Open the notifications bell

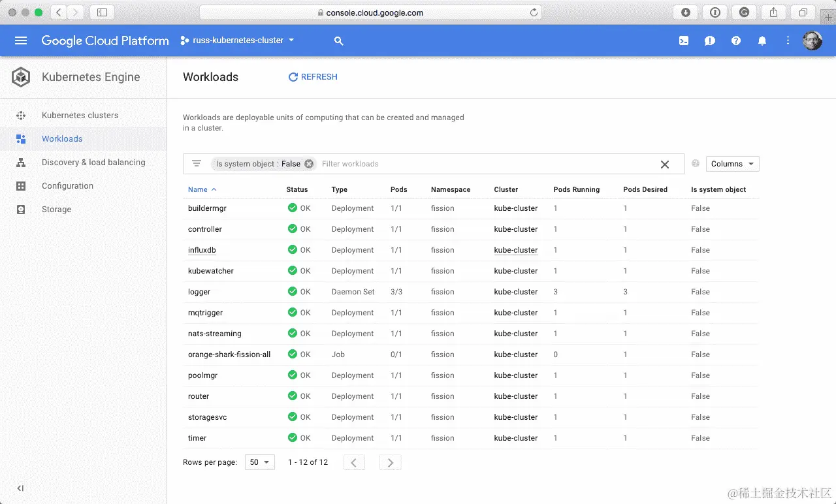(x=762, y=40)
